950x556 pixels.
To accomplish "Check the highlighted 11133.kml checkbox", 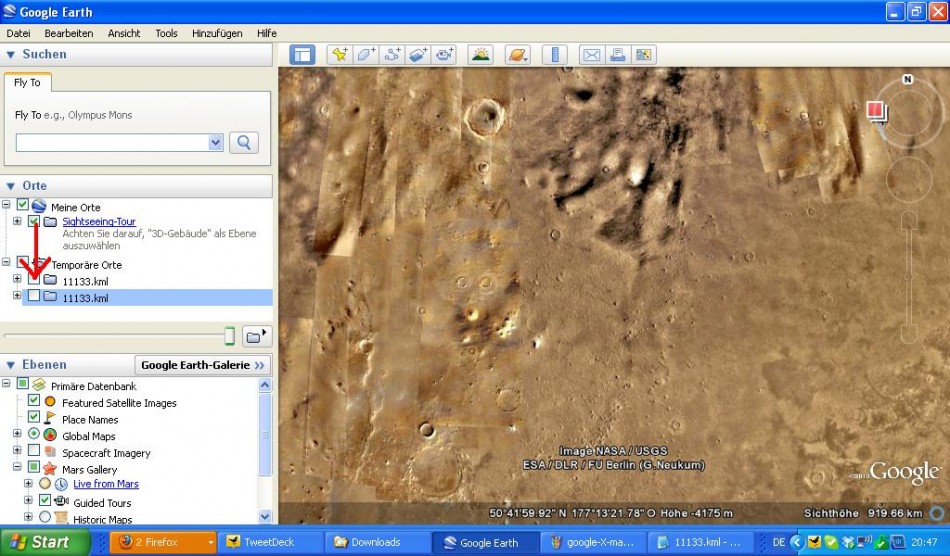I will tap(34, 297).
